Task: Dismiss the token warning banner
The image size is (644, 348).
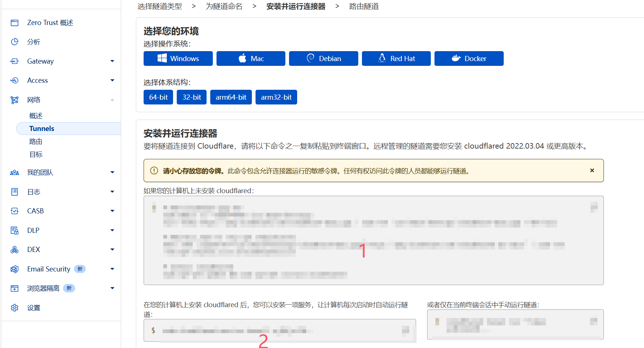Action: pyautogui.click(x=592, y=170)
